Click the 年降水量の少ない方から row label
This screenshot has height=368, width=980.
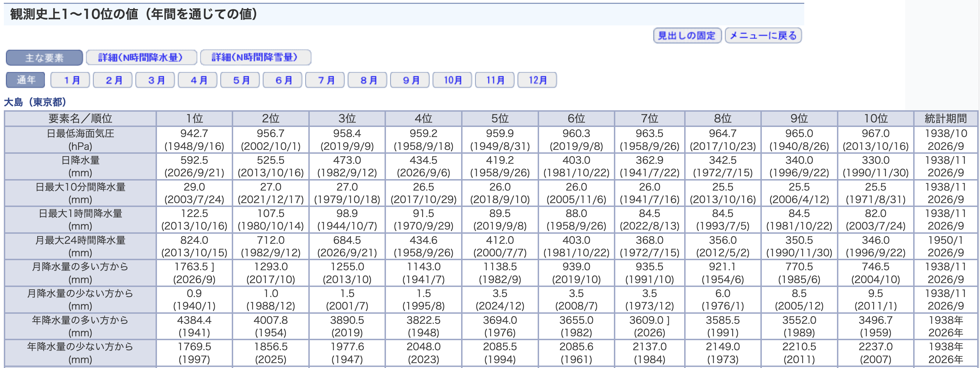80,353
